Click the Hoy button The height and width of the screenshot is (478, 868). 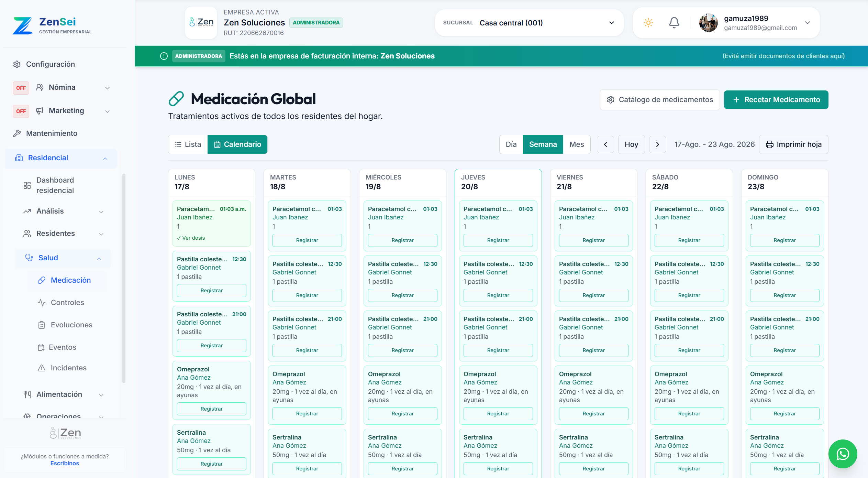631,144
